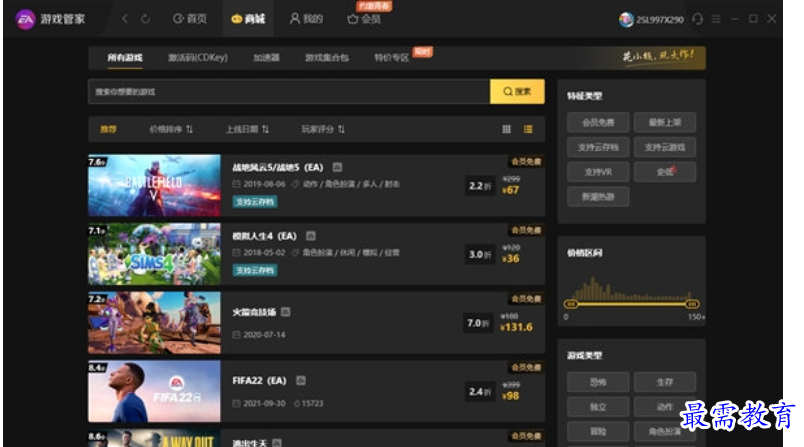This screenshot has height=447, width=804.
Task: Open the 我的 profile tab
Action: (306, 19)
